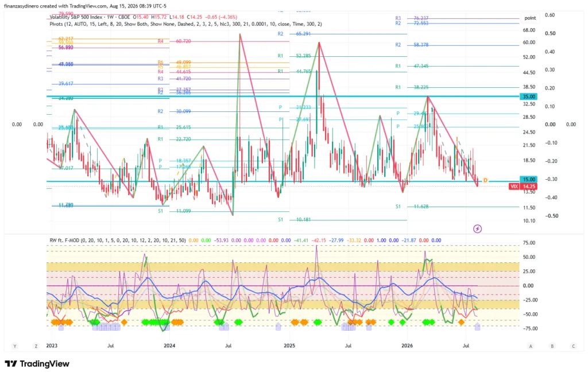Click the 35.00 horizontal line price label

point(528,96)
